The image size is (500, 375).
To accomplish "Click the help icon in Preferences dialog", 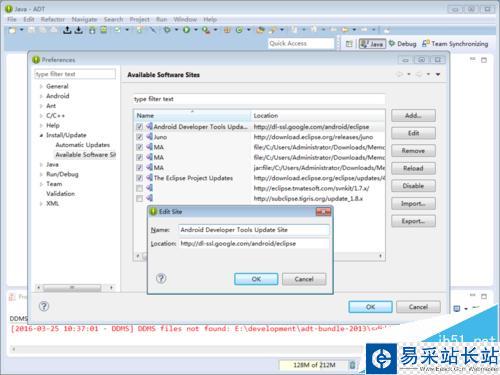I will pos(44,306).
